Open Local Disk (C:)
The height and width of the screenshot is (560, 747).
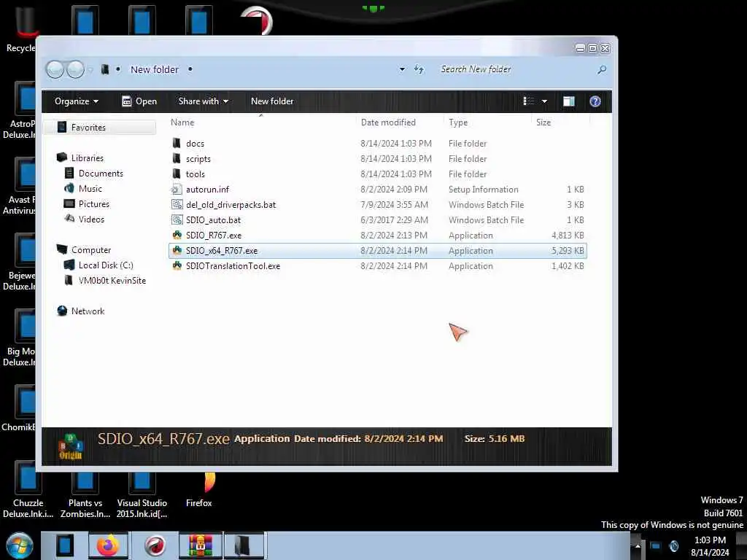tap(106, 265)
